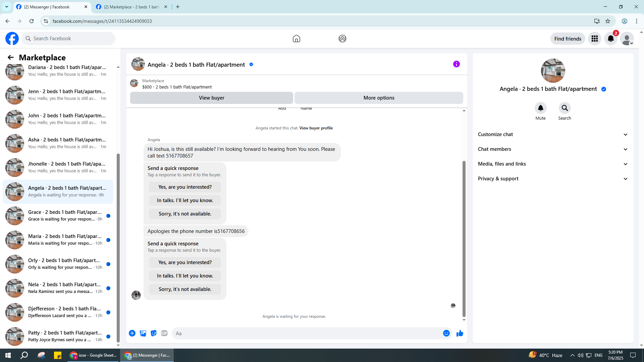Choose a GIF
The height and width of the screenshot is (362, 644).
tap(164, 333)
